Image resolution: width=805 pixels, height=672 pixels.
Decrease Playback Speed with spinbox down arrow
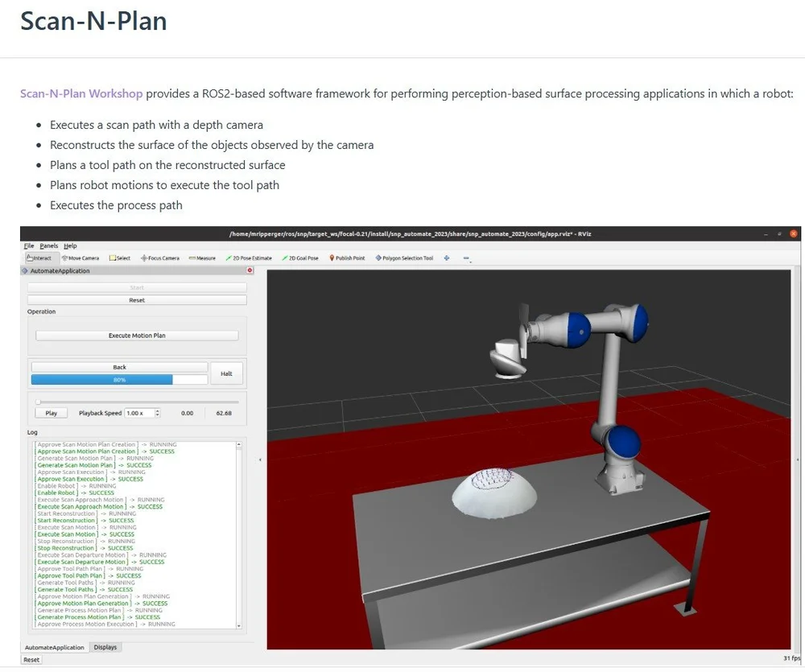tap(158, 414)
